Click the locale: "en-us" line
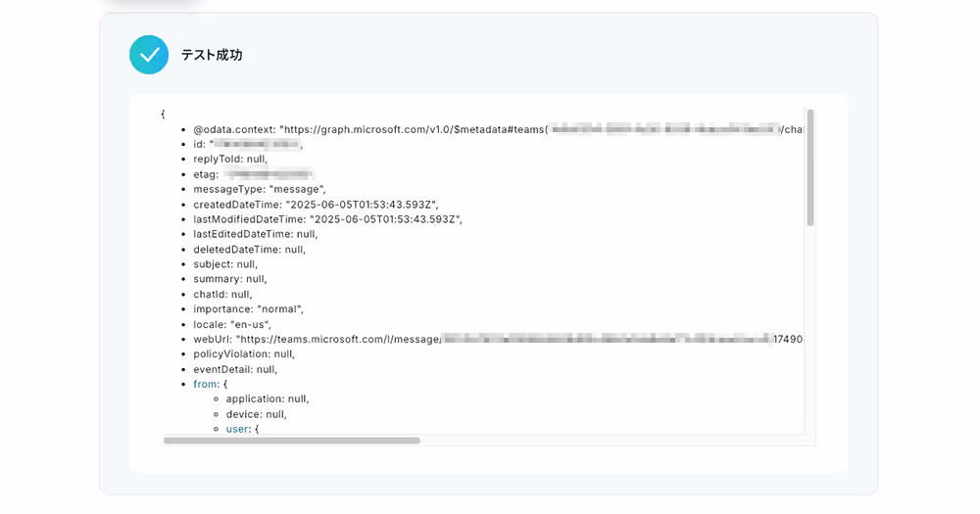Image resolution: width=980 pixels, height=514 pixels. (232, 324)
